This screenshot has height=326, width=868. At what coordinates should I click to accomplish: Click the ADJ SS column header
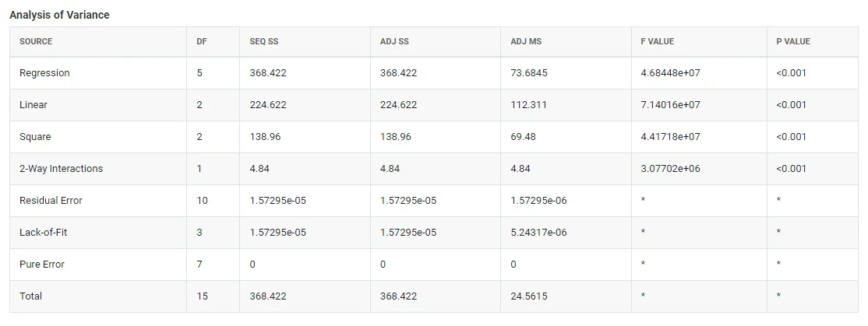[395, 41]
